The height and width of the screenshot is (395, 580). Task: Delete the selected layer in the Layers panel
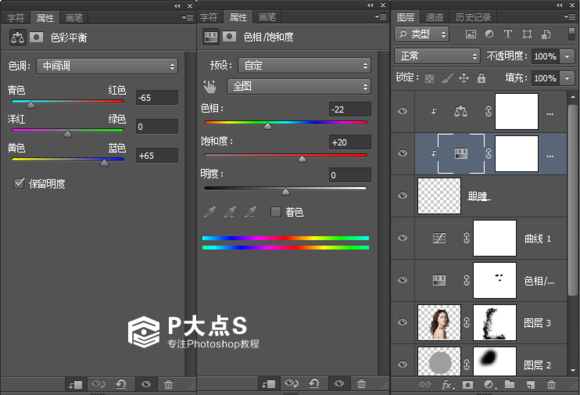[x=551, y=385]
